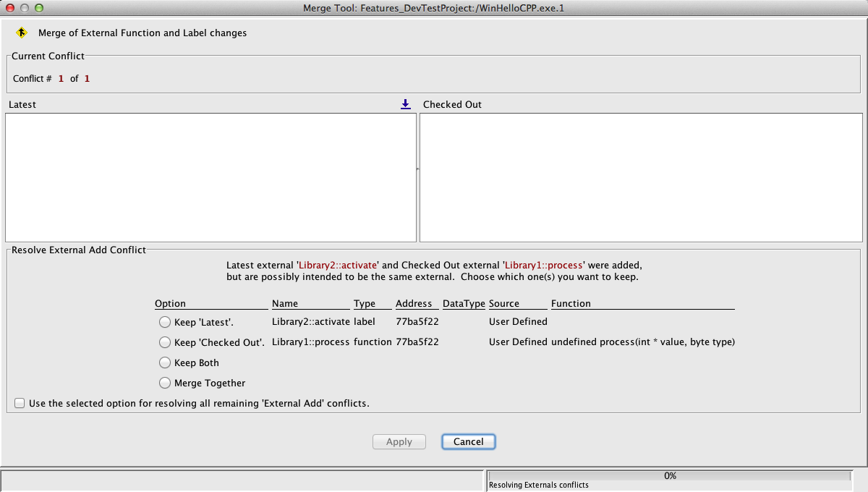Click the green zoom window button
This screenshot has height=492, width=868.
pos(39,8)
